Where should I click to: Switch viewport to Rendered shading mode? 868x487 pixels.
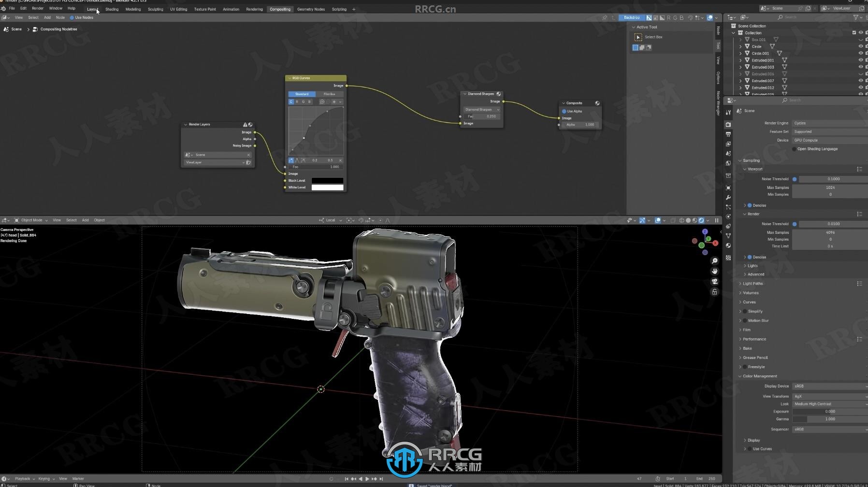[701, 220]
